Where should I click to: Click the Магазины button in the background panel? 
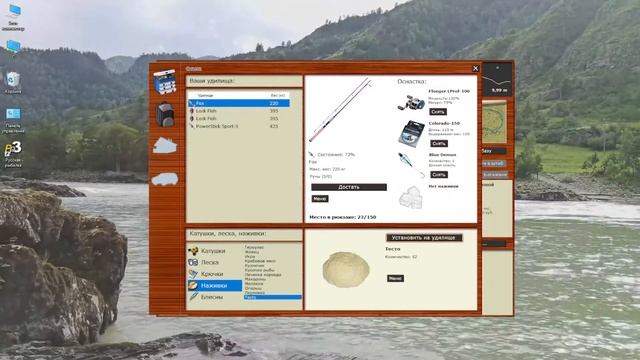click(495, 175)
